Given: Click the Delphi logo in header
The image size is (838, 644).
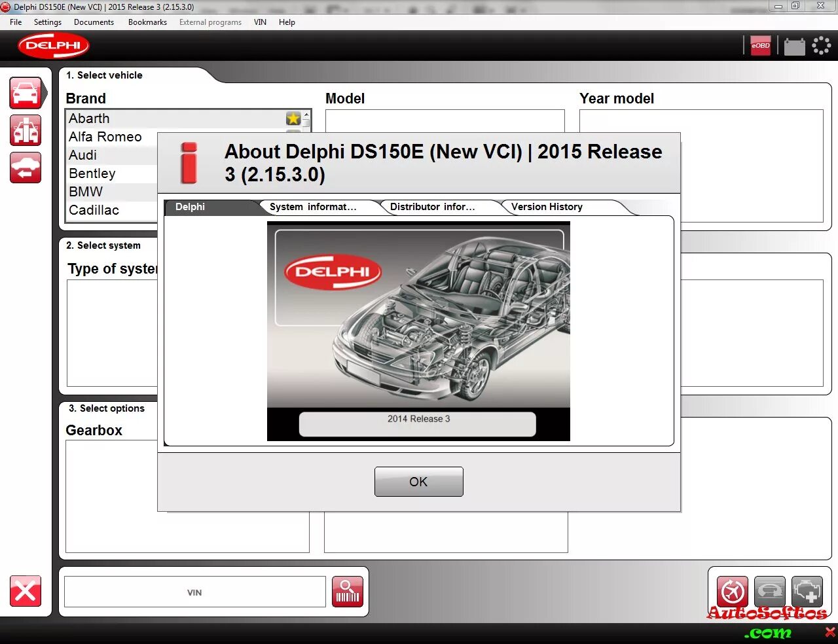Looking at the screenshot, I should tap(54, 46).
